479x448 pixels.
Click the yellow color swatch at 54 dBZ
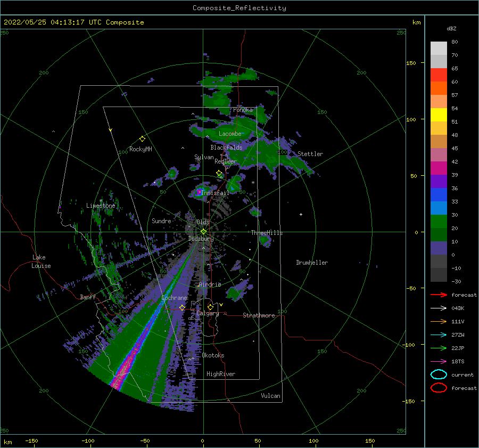(x=439, y=115)
